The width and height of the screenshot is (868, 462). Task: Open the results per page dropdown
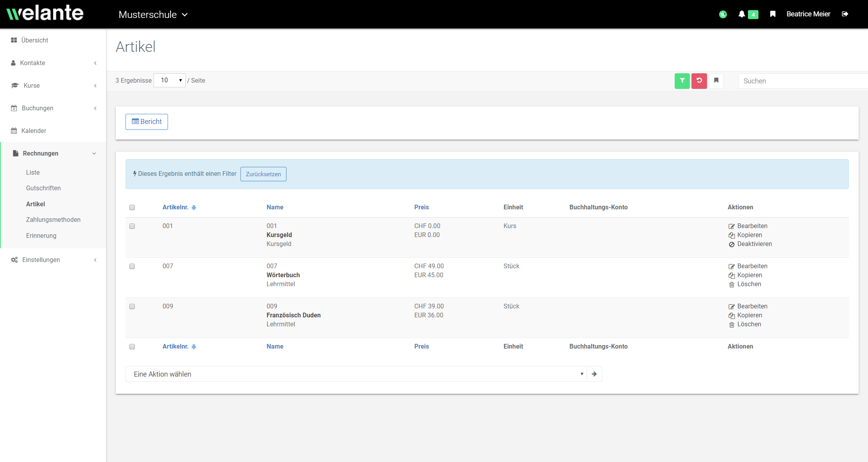coord(170,80)
